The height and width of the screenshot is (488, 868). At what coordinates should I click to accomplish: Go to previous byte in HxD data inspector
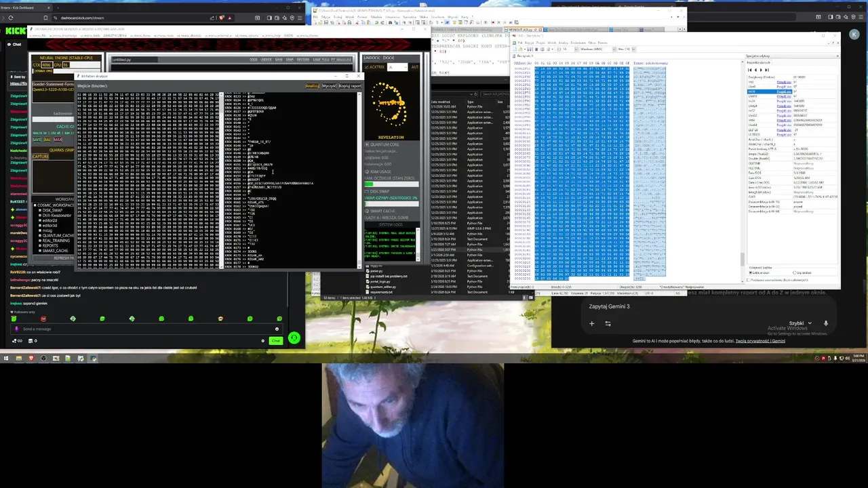(x=756, y=70)
